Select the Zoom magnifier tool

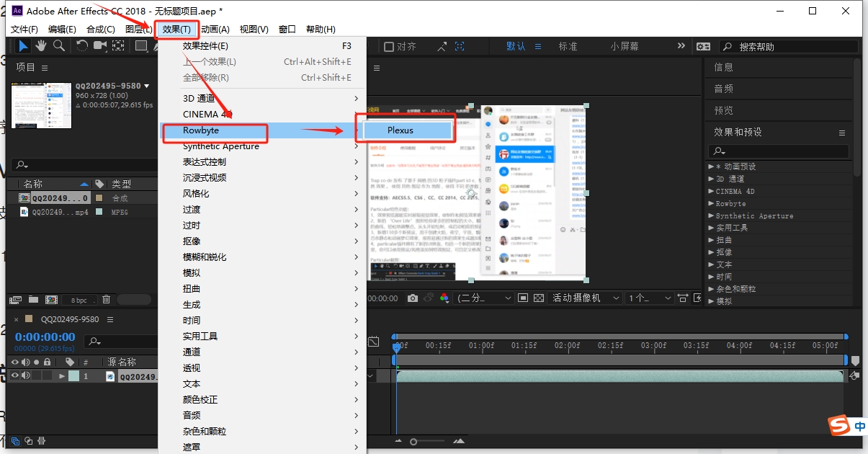58,46
